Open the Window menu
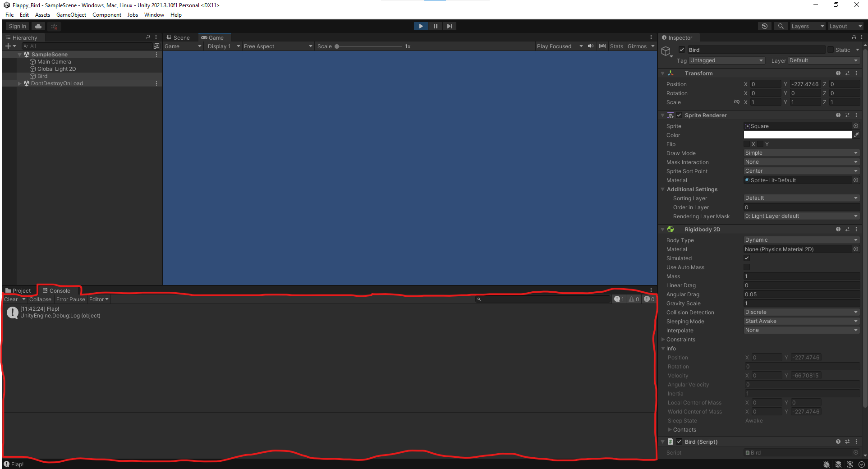The width and height of the screenshot is (868, 469). (x=154, y=14)
